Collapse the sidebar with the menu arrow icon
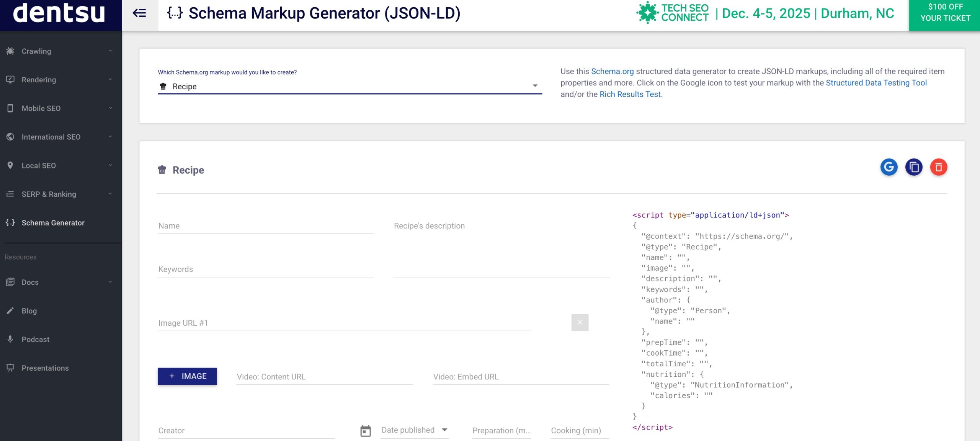The width and height of the screenshot is (980, 441). (139, 13)
